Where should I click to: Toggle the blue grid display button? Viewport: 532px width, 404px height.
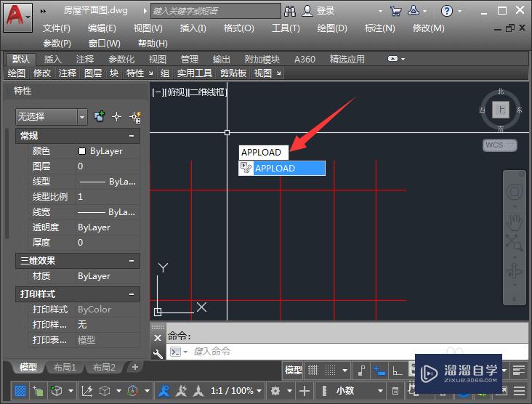(x=20, y=391)
